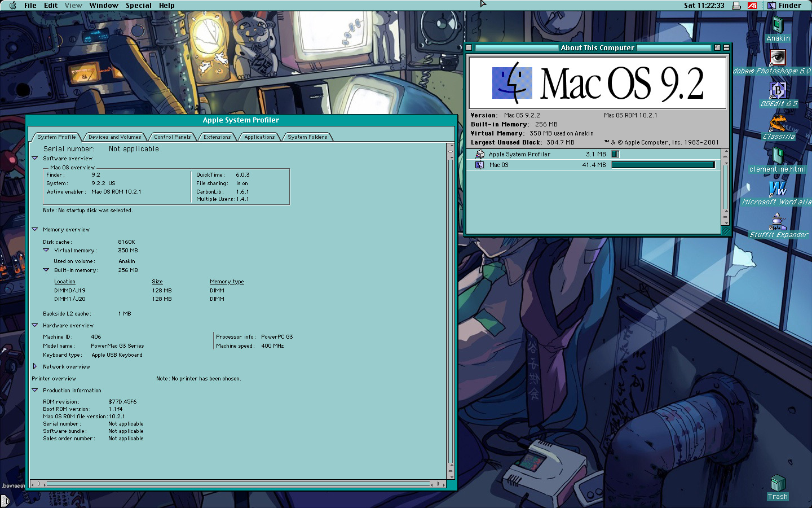Switch to the Extensions tab
This screenshot has height=508, width=812.
pos(217,137)
